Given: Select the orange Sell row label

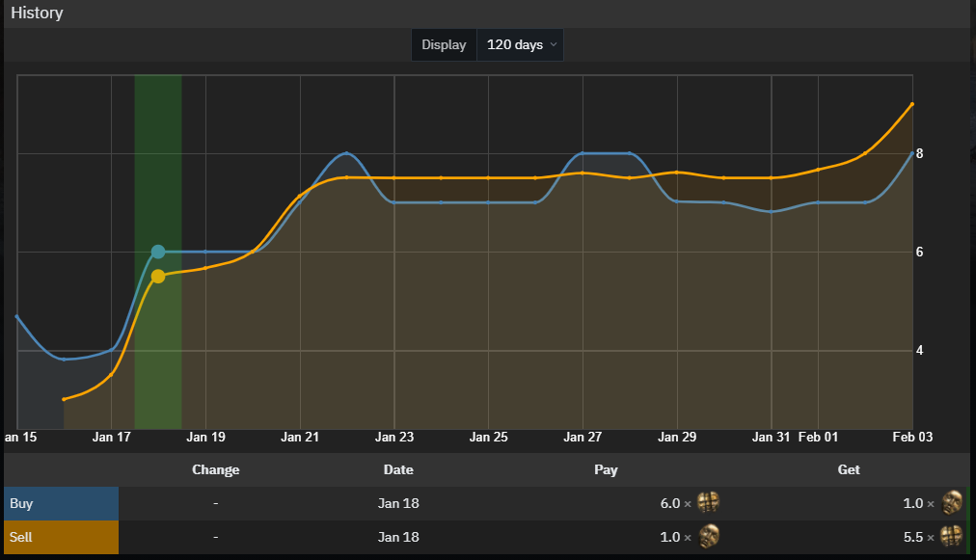Looking at the screenshot, I should click(x=61, y=537).
